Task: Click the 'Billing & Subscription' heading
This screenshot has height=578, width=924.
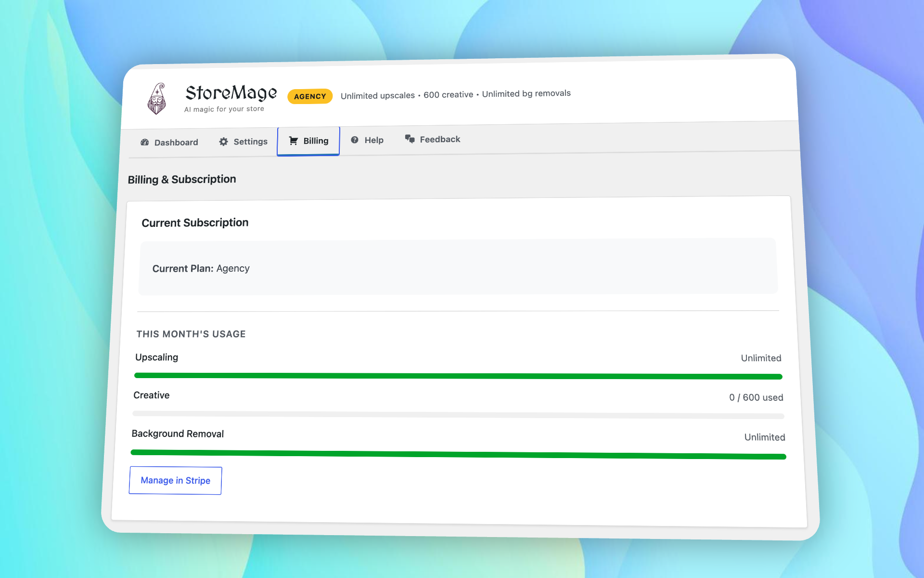Action: point(182,179)
